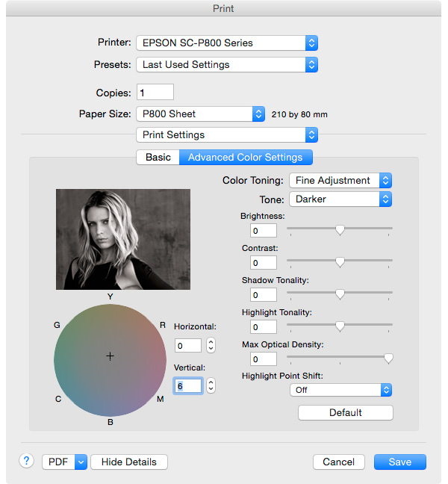Open the Color Toning dropdown

tap(340, 180)
